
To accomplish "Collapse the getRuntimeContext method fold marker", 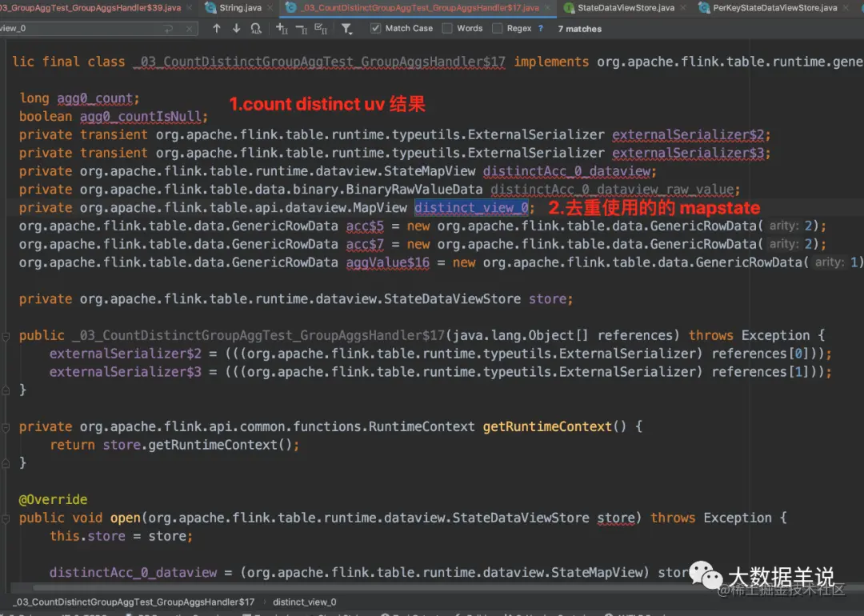I will [6, 427].
